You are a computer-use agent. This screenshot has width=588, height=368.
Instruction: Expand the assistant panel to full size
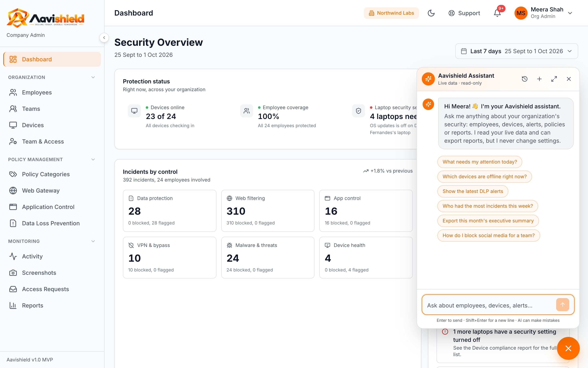554,79
